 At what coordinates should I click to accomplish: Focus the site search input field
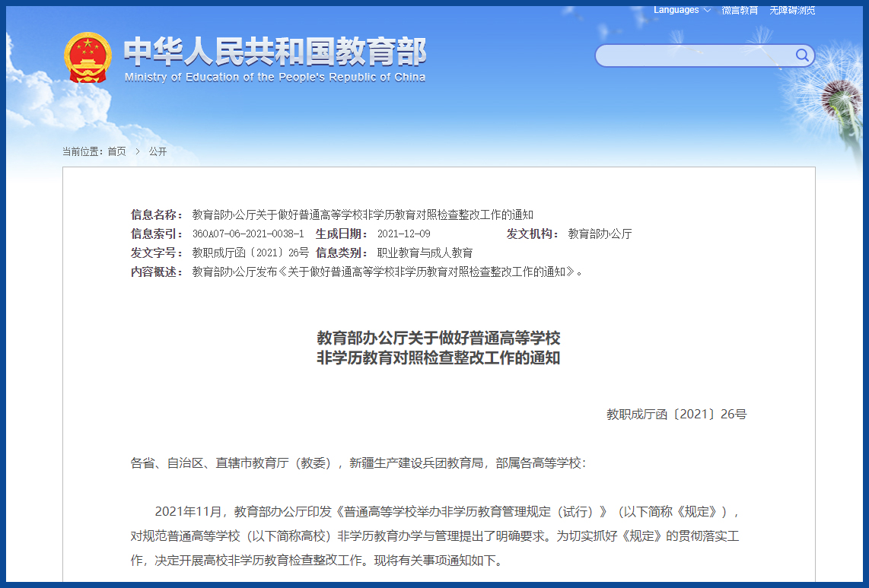[694, 56]
